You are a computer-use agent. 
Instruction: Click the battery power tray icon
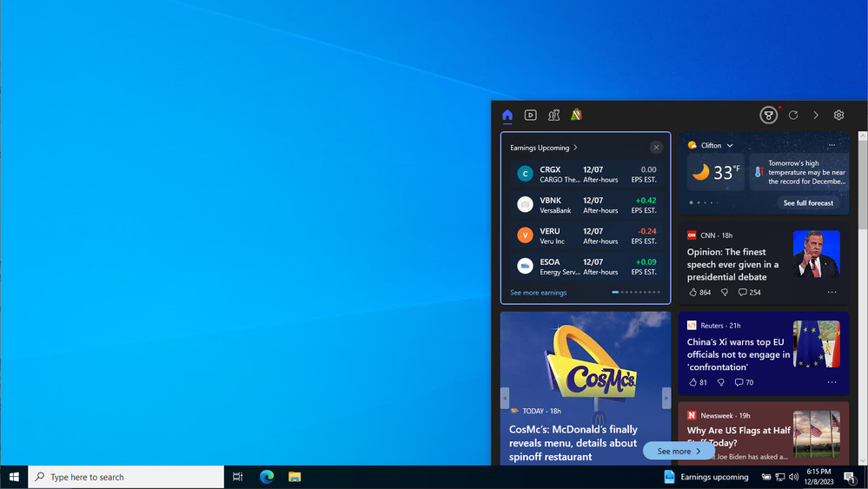point(766,477)
